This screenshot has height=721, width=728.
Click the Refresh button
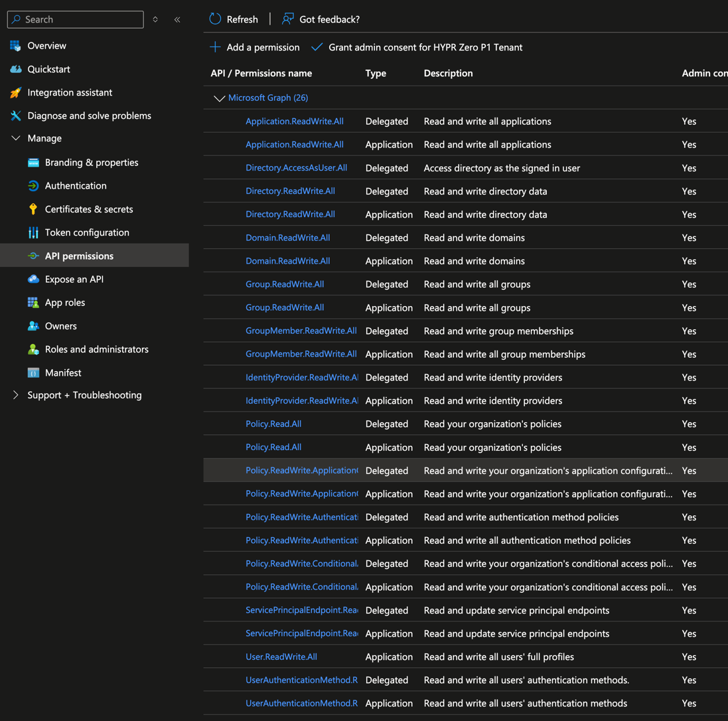point(234,19)
